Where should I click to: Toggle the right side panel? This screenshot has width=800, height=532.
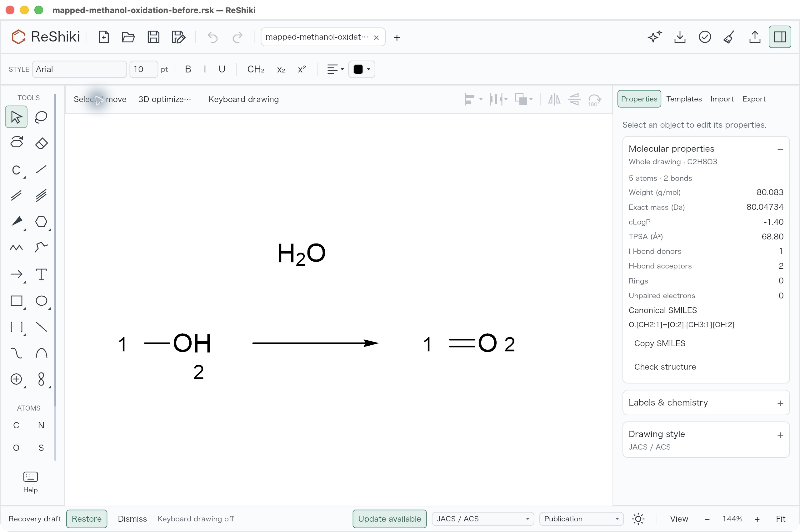click(x=780, y=37)
